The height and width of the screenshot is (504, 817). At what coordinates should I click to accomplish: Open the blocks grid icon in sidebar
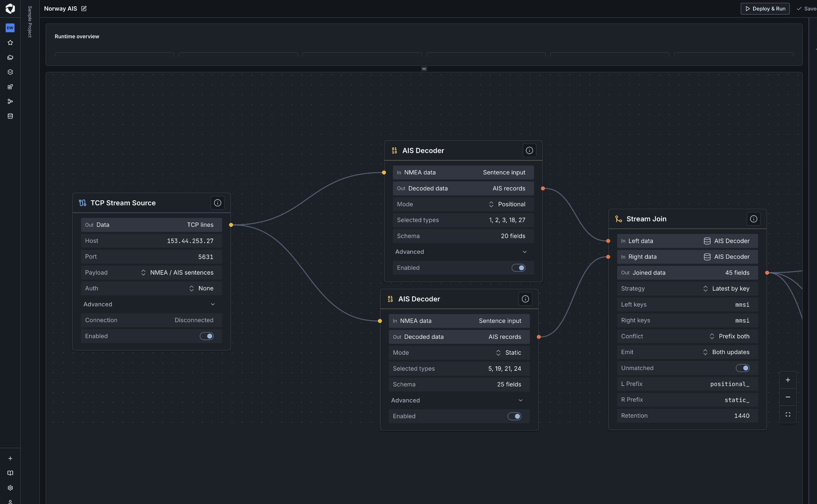click(x=10, y=87)
